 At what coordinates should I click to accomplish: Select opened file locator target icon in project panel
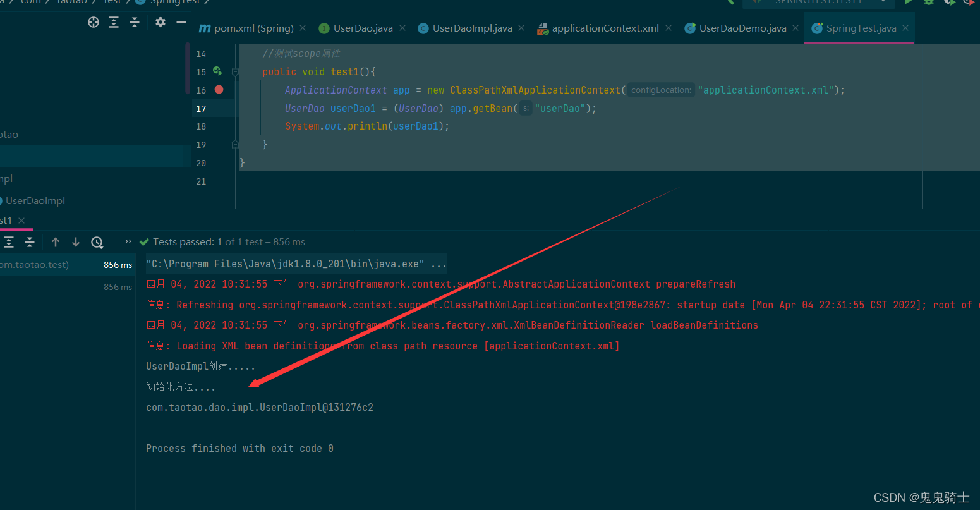tap(94, 22)
